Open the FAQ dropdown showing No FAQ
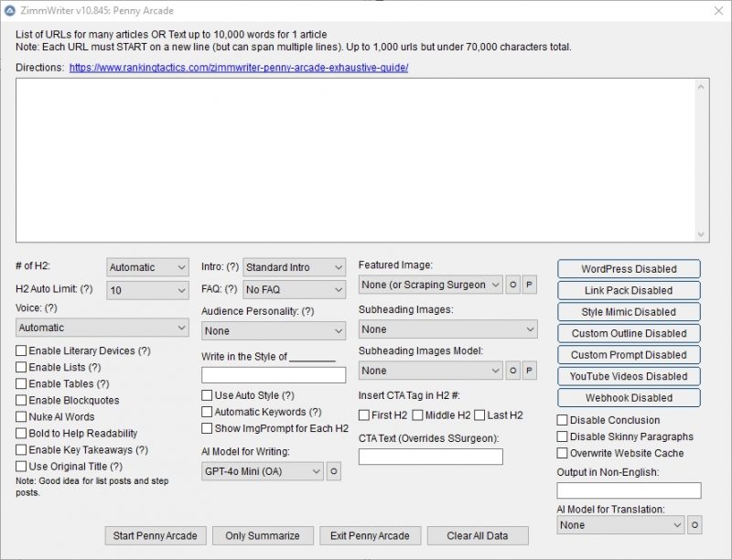 [294, 290]
